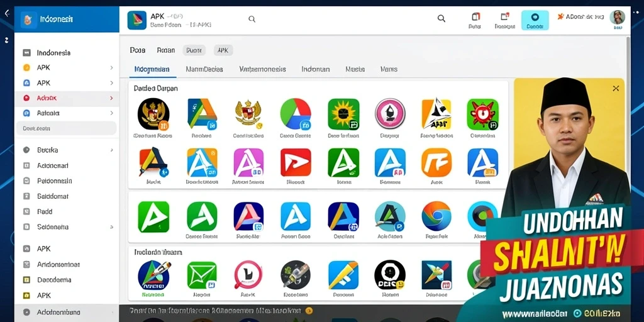
Task: Open the dark satellite app icon
Action: (x=296, y=275)
